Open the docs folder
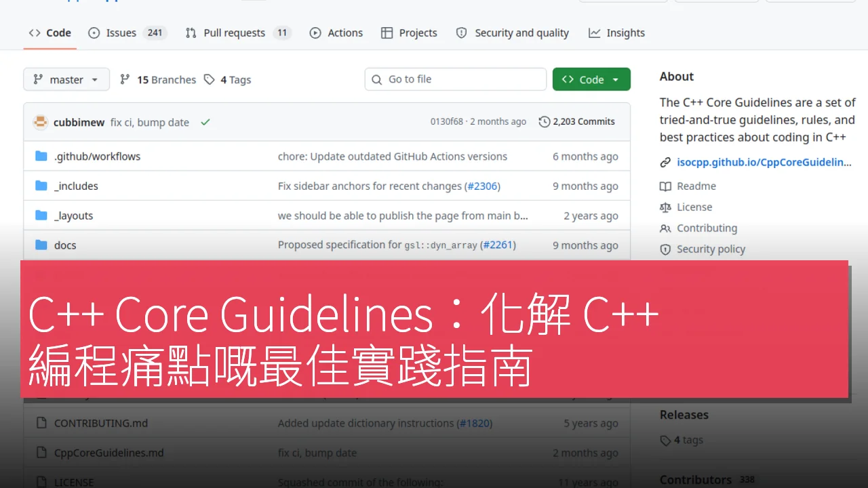The height and width of the screenshot is (488, 868). (65, 245)
